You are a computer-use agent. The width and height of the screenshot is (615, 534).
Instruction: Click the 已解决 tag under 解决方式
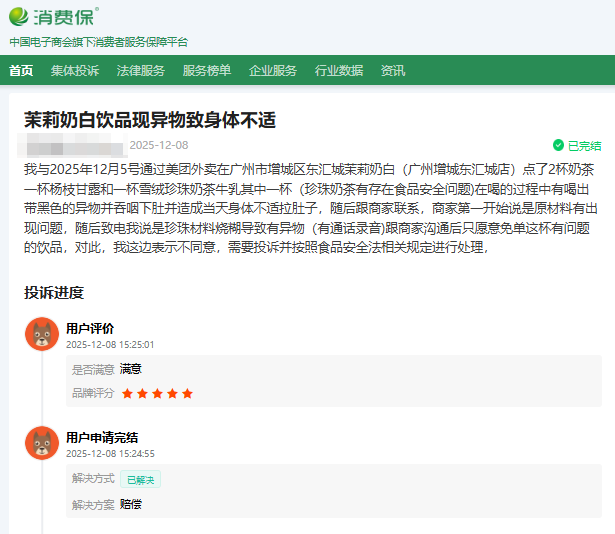(140, 479)
